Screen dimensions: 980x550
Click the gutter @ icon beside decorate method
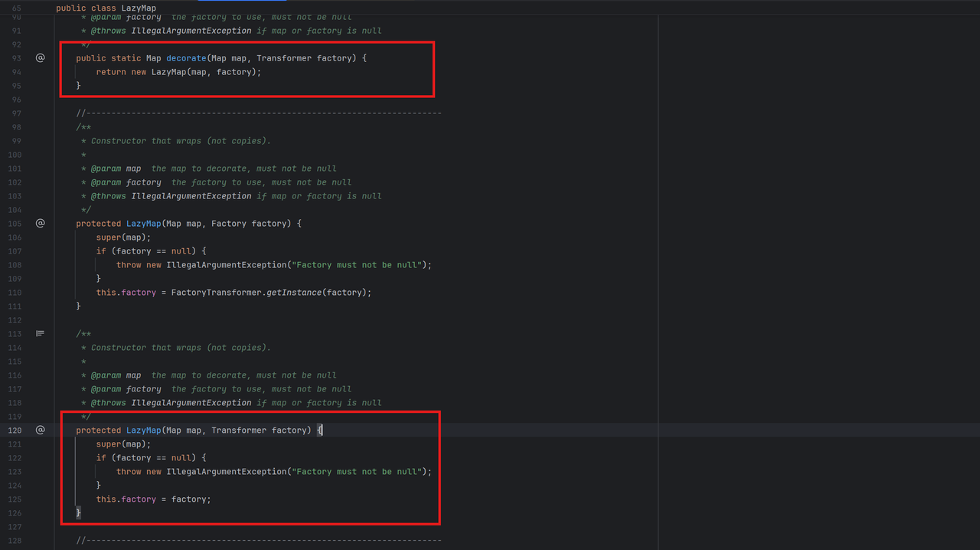coord(41,57)
